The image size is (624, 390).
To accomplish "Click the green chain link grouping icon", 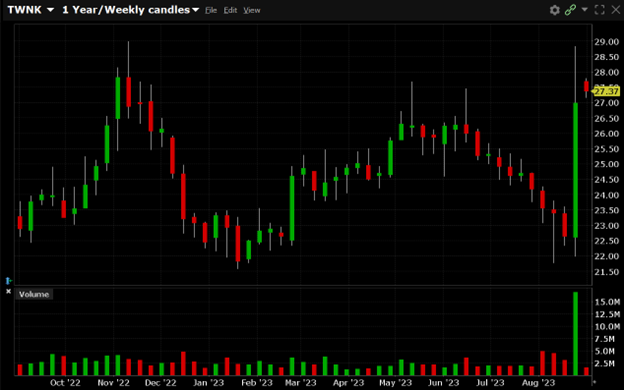I will [570, 10].
